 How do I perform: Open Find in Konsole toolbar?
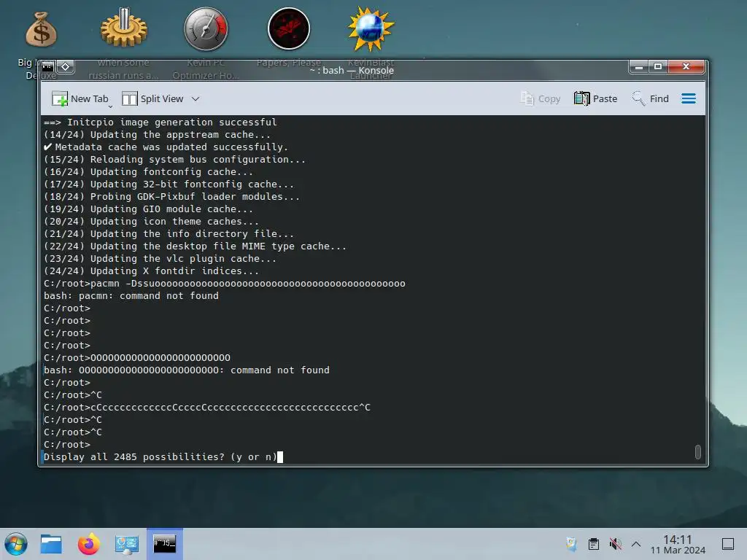[650, 98]
